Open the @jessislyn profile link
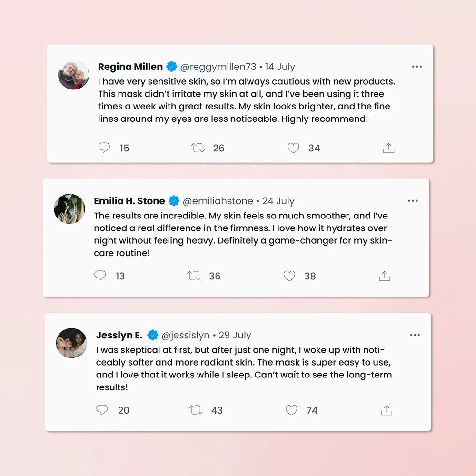This screenshot has width=476, height=476. (x=186, y=335)
